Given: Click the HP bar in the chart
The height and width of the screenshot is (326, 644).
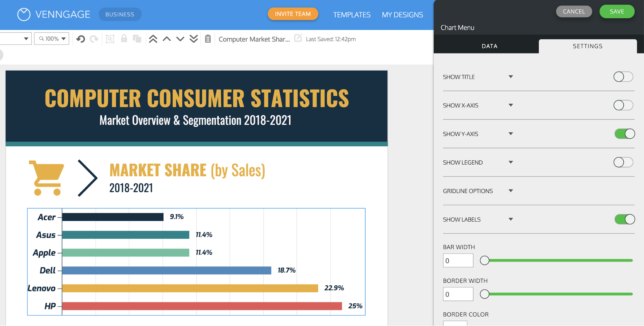Looking at the screenshot, I should coord(202,306).
